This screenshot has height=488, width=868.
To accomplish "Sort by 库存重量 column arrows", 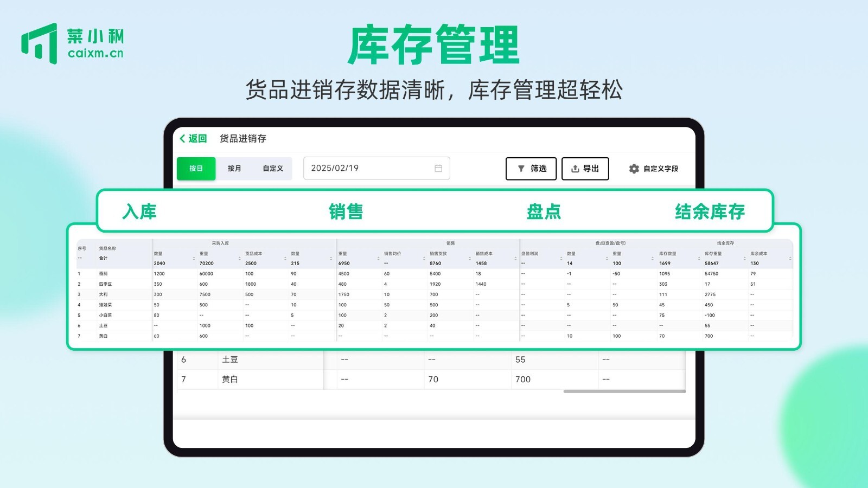I will tap(744, 259).
